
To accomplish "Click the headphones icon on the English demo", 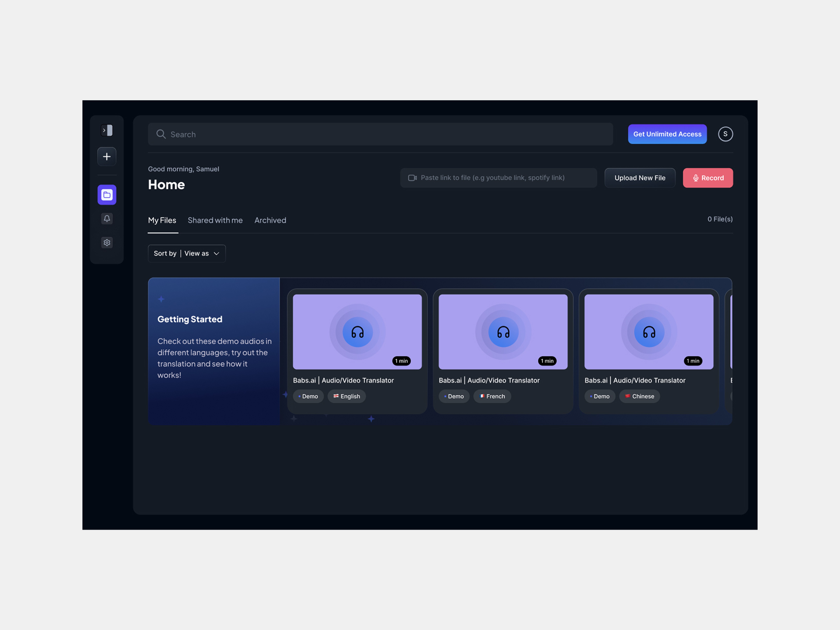I will pyautogui.click(x=357, y=332).
